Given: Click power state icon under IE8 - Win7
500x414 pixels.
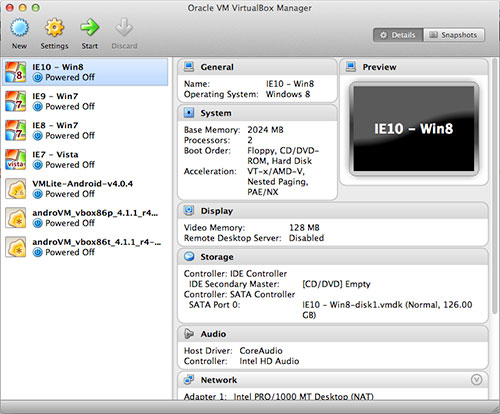Looking at the screenshot, I should click(38, 136).
